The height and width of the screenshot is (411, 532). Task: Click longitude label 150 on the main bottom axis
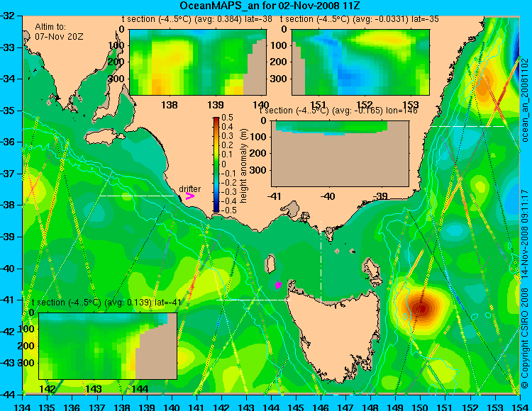421,406
